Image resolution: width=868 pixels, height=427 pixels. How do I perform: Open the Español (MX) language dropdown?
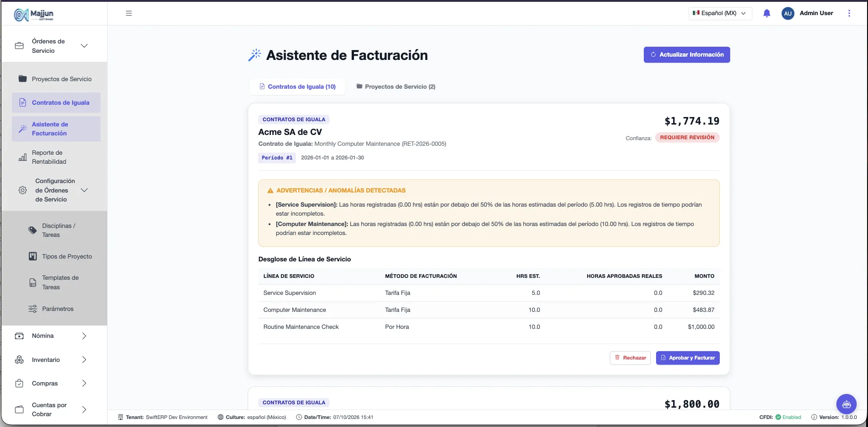click(720, 13)
